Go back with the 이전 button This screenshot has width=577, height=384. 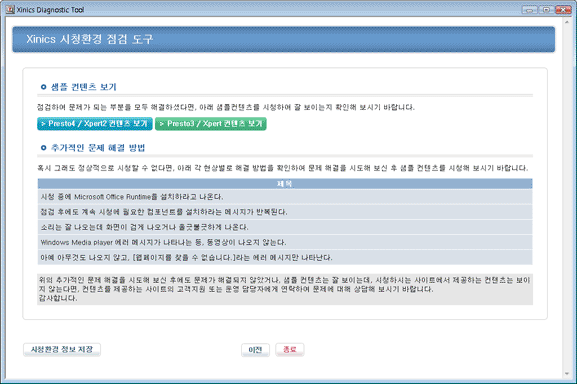255,350
